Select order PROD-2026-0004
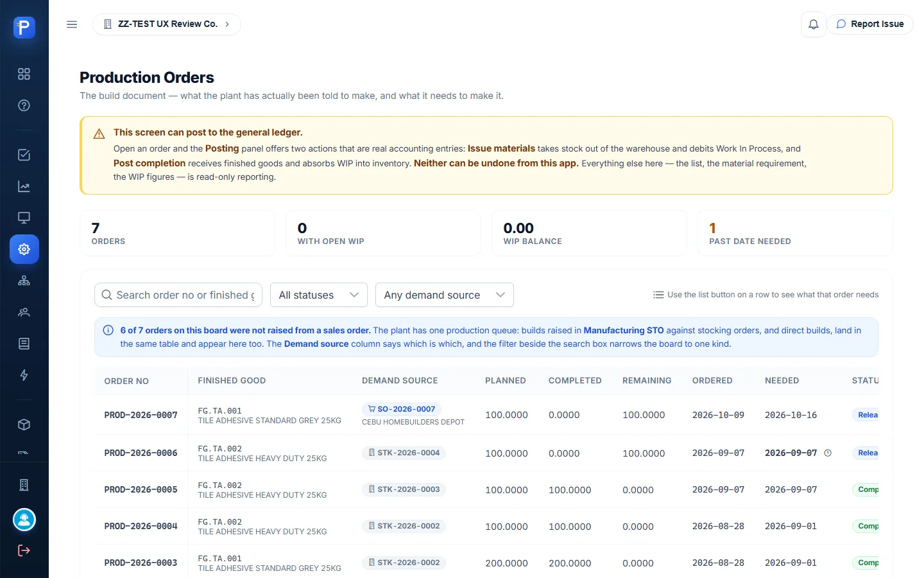Image resolution: width=924 pixels, height=578 pixels. click(141, 526)
